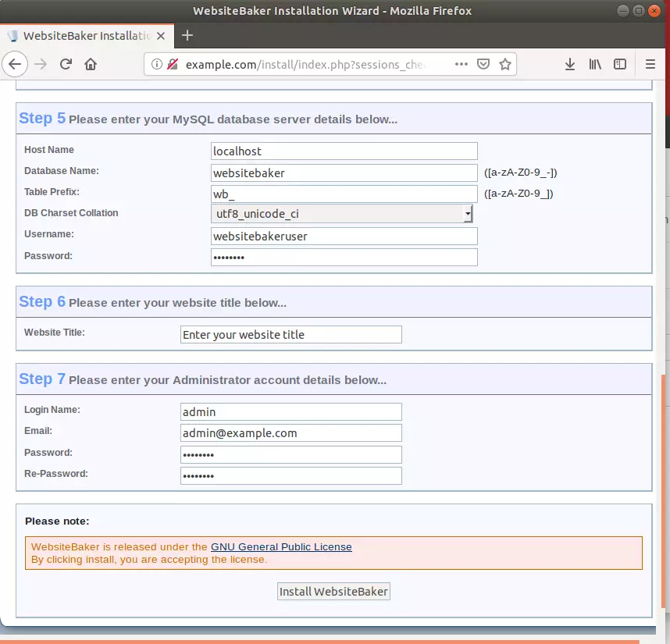The image size is (670, 644).
Task: Open the Firefox home page
Action: (91, 64)
